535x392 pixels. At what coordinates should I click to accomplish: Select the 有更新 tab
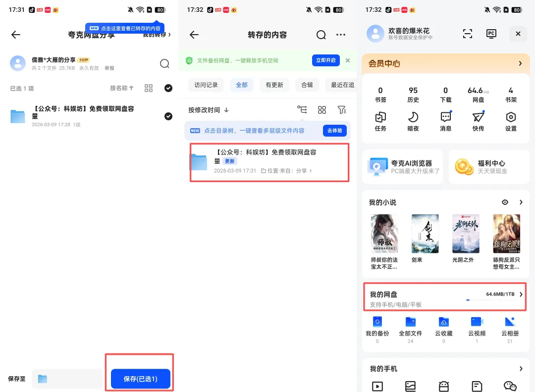(274, 85)
